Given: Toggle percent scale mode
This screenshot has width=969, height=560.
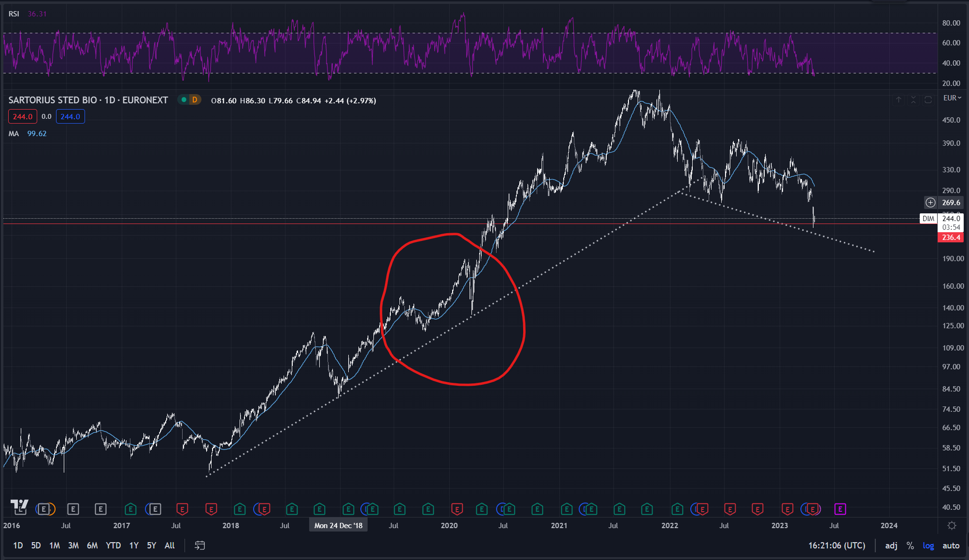Looking at the screenshot, I should 910,546.
